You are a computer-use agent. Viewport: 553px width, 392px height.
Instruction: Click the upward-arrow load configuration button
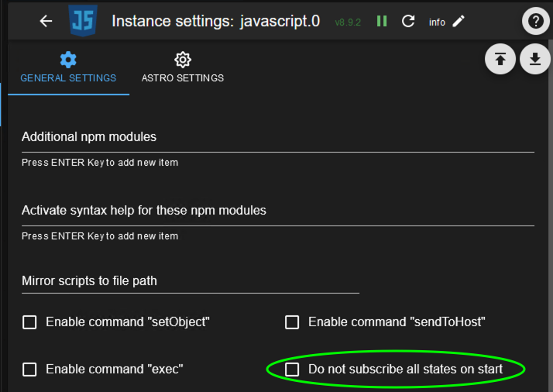[500, 60]
